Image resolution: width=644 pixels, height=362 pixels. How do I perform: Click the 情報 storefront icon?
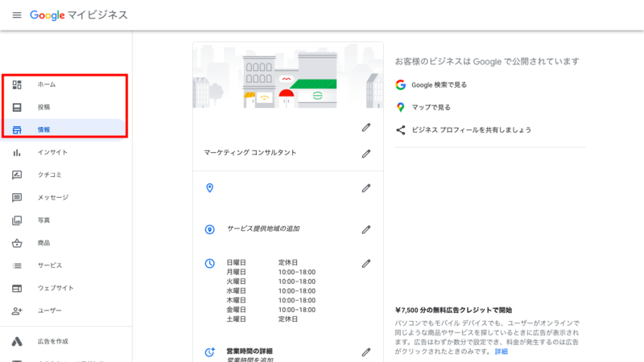tap(17, 130)
